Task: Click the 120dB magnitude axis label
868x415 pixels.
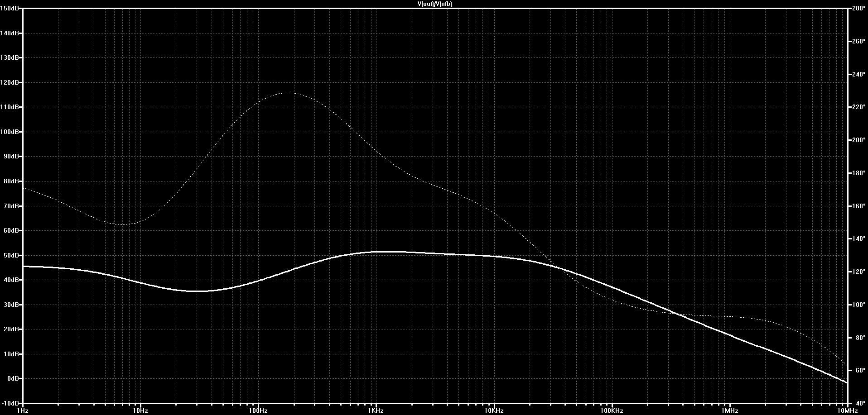Action: [x=10, y=82]
